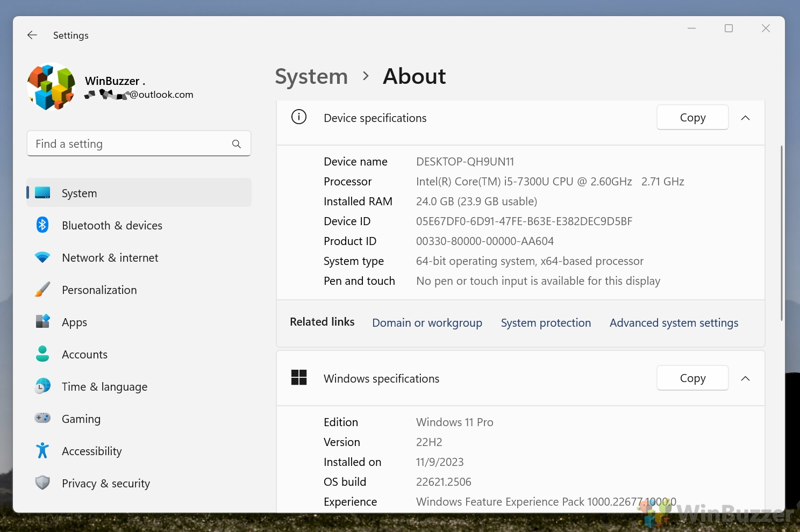The image size is (800, 532).
Task: Click the Device ID value
Action: (x=524, y=221)
